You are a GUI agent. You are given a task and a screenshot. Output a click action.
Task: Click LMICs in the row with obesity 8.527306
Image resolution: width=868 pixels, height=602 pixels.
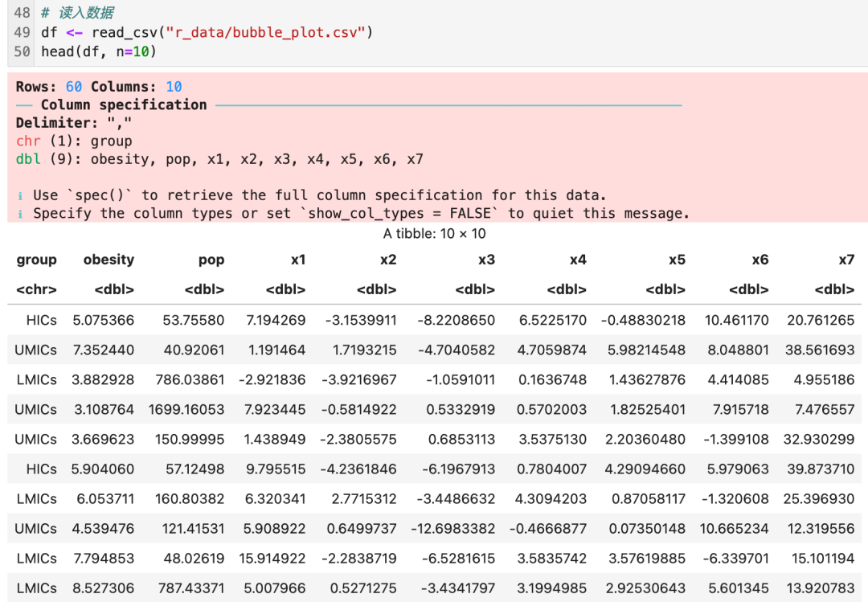(36, 588)
